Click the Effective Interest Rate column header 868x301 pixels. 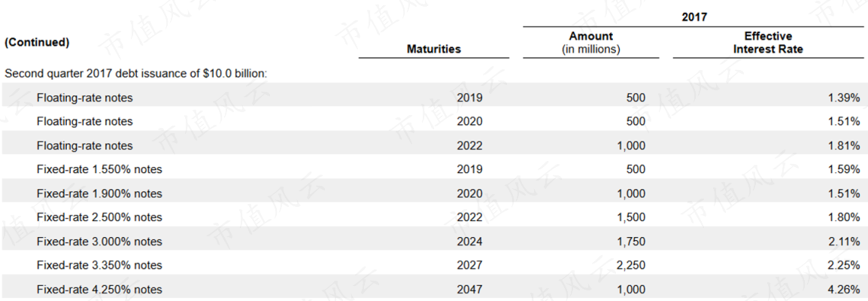(x=767, y=43)
